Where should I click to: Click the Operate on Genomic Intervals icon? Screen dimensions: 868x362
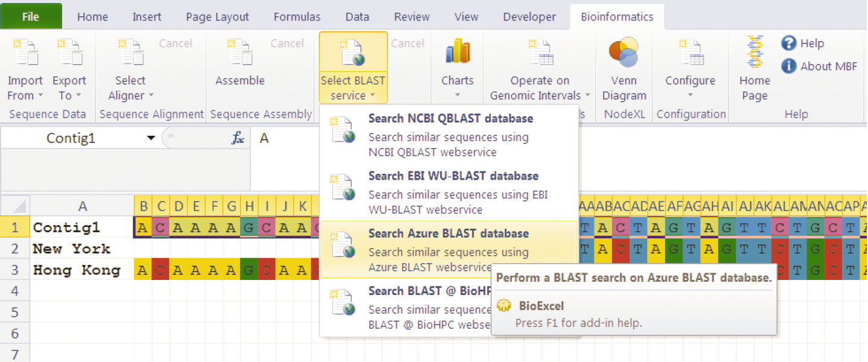540,53
